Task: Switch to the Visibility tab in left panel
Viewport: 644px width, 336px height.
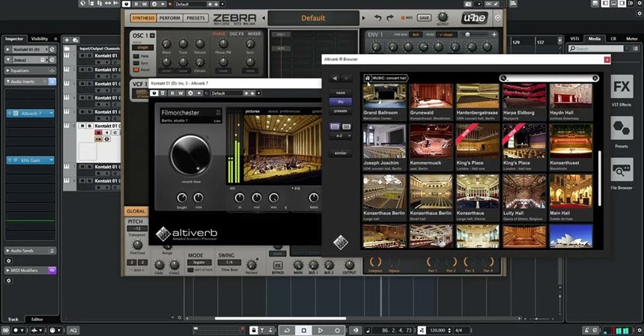Action: (x=40, y=39)
